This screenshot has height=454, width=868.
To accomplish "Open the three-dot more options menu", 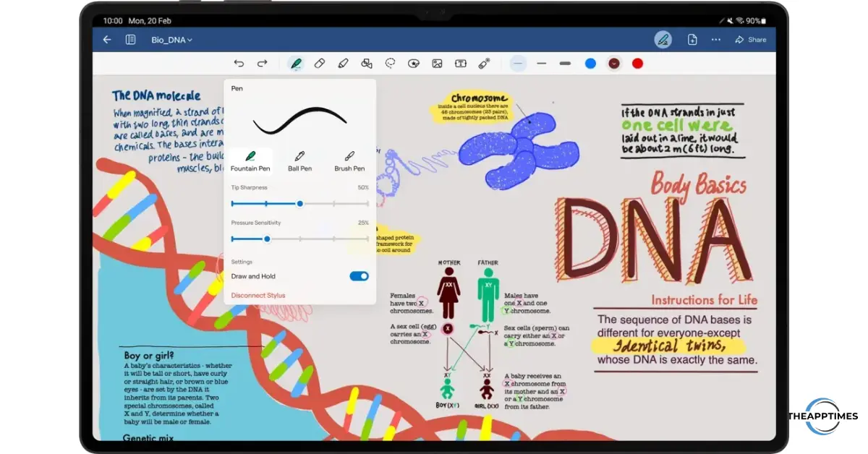I will click(715, 40).
